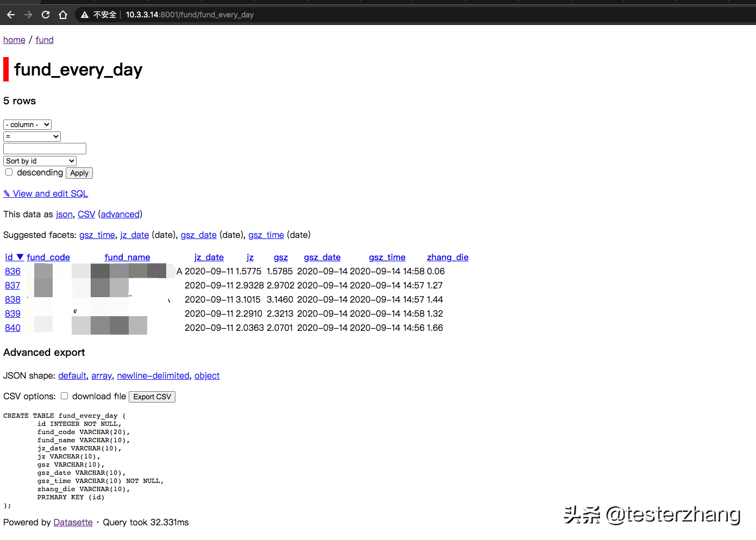Open View and edit SQL link
The width and height of the screenshot is (756, 540).
point(46,193)
